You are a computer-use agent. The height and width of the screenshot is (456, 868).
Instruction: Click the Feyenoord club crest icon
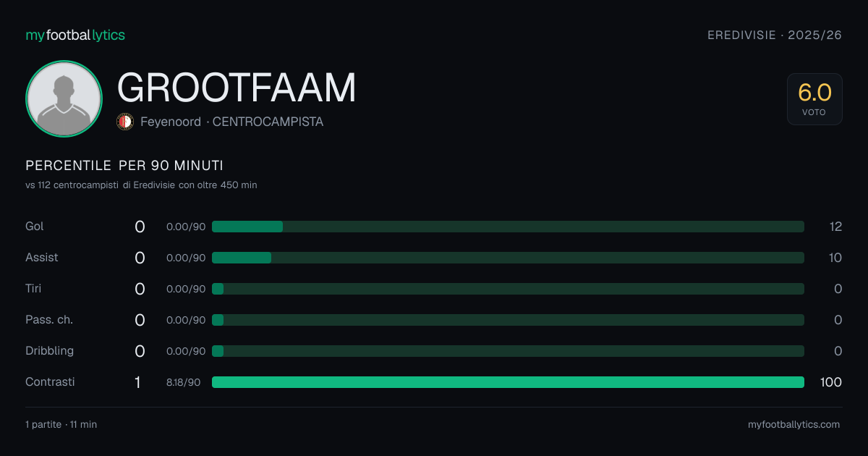pyautogui.click(x=125, y=122)
